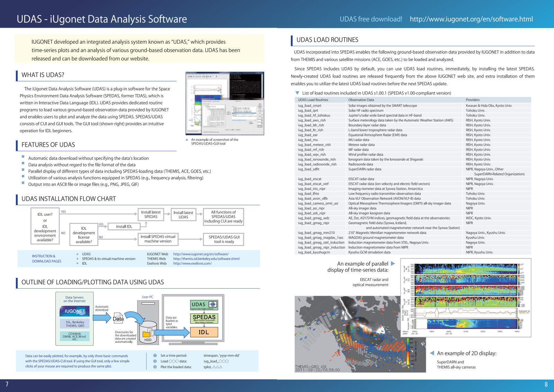
Task: Click the page number 8
Action: (x=546, y=384)
